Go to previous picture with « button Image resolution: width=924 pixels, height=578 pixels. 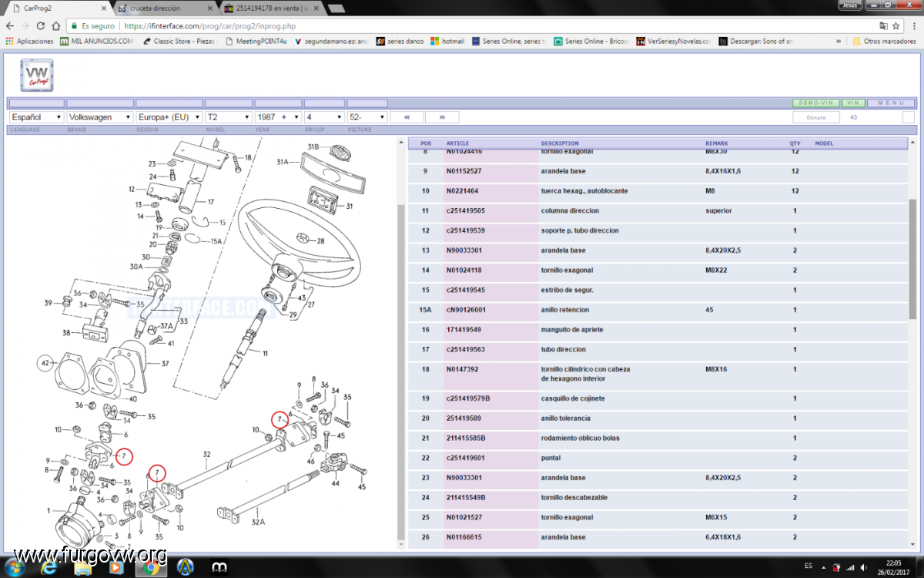pos(407,117)
